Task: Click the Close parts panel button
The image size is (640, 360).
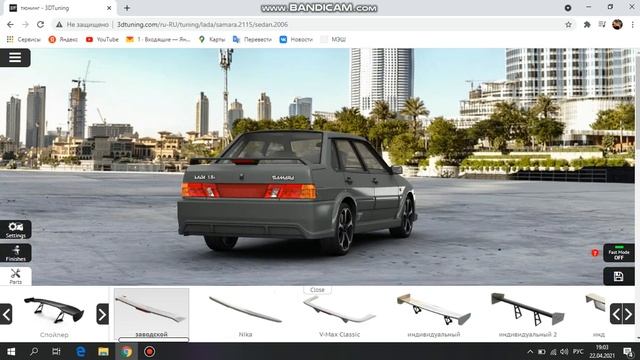Action: click(317, 290)
